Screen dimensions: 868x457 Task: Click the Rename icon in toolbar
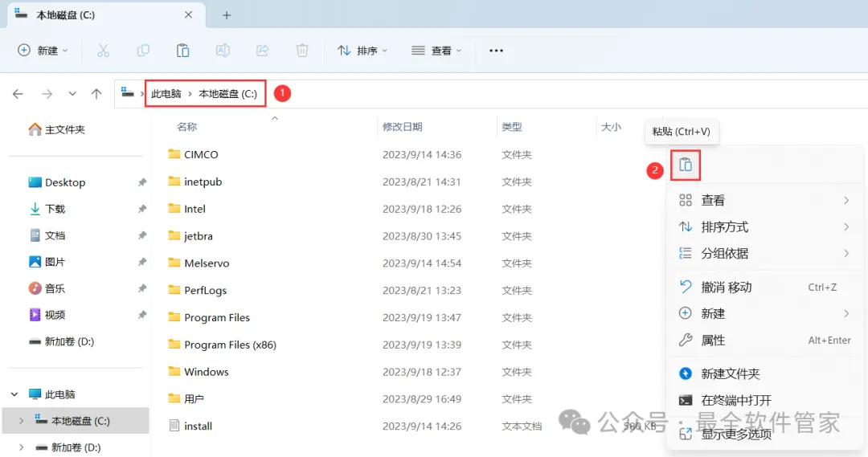[223, 51]
